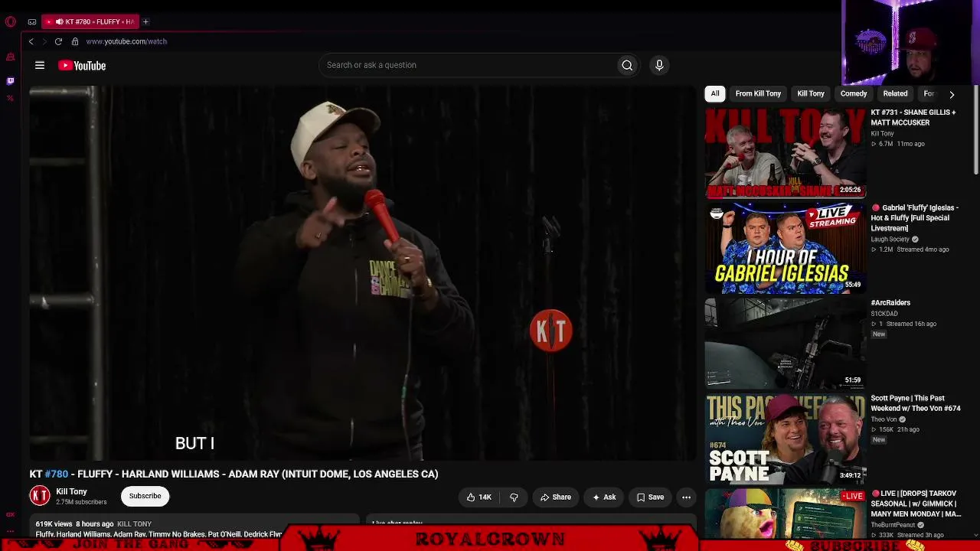Open the tab islands workspace icon
This screenshot has width=980, height=551.
tap(32, 21)
